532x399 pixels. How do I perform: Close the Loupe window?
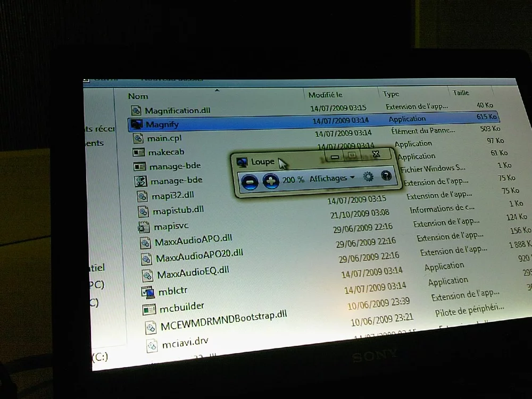point(376,154)
